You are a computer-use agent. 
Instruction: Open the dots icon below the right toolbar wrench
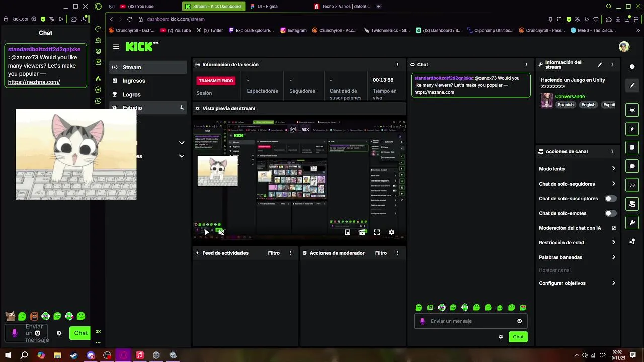(632, 241)
